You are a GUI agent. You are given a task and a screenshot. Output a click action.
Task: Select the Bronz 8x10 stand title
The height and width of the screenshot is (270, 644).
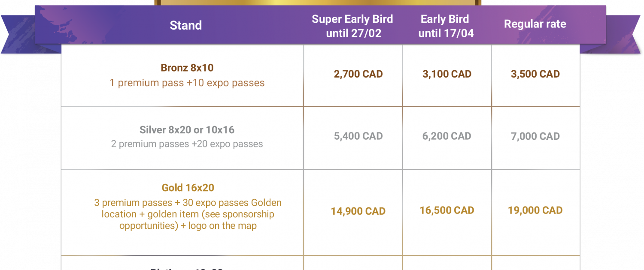coord(187,68)
